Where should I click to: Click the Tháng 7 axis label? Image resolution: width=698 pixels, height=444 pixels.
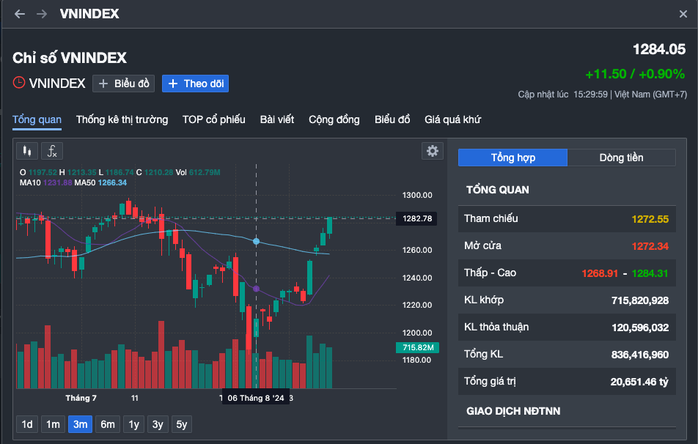pyautogui.click(x=81, y=398)
